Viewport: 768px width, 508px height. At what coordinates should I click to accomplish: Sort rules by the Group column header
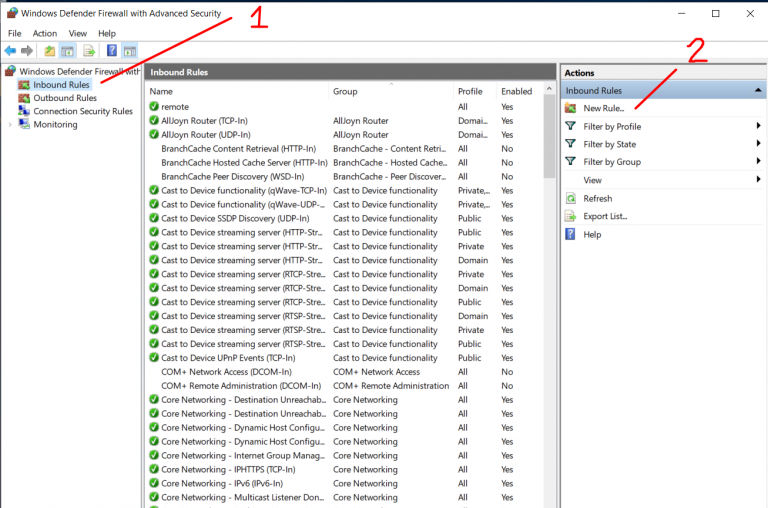click(391, 91)
